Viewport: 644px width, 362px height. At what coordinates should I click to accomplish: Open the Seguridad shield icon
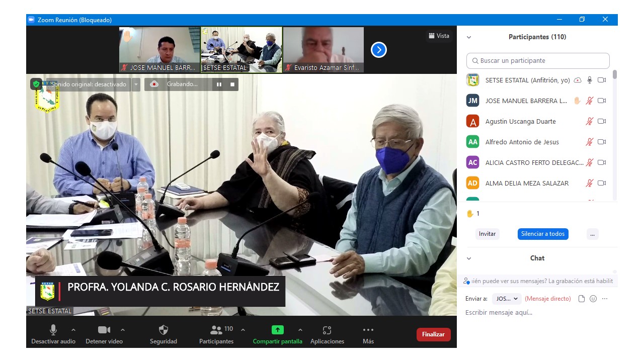point(163,330)
